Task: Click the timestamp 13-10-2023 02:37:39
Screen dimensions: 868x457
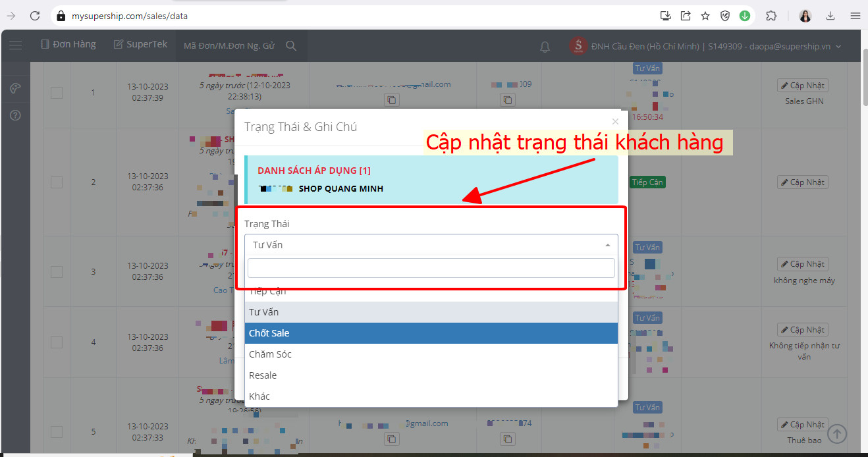Action: coord(148,92)
